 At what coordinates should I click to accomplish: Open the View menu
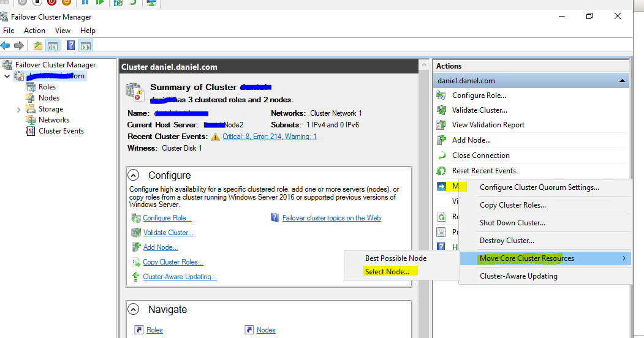tap(63, 31)
